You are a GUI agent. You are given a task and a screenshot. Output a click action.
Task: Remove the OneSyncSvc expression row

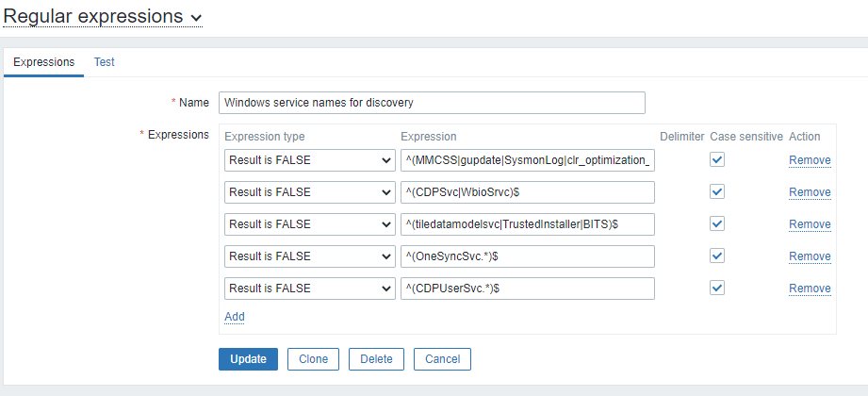click(810, 256)
